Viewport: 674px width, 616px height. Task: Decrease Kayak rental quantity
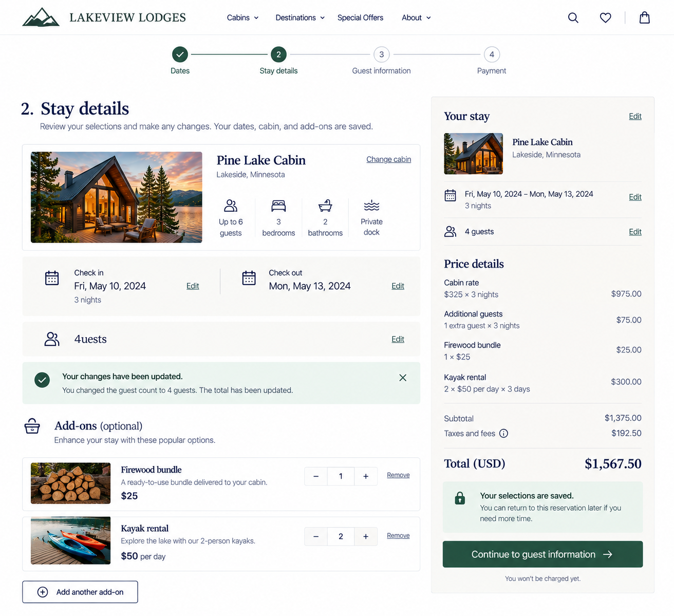(316, 536)
